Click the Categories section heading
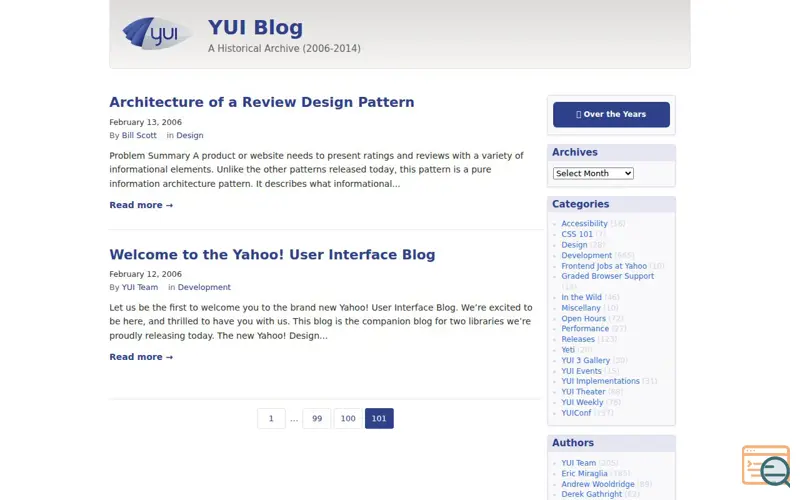The height and width of the screenshot is (500, 800). point(580,204)
